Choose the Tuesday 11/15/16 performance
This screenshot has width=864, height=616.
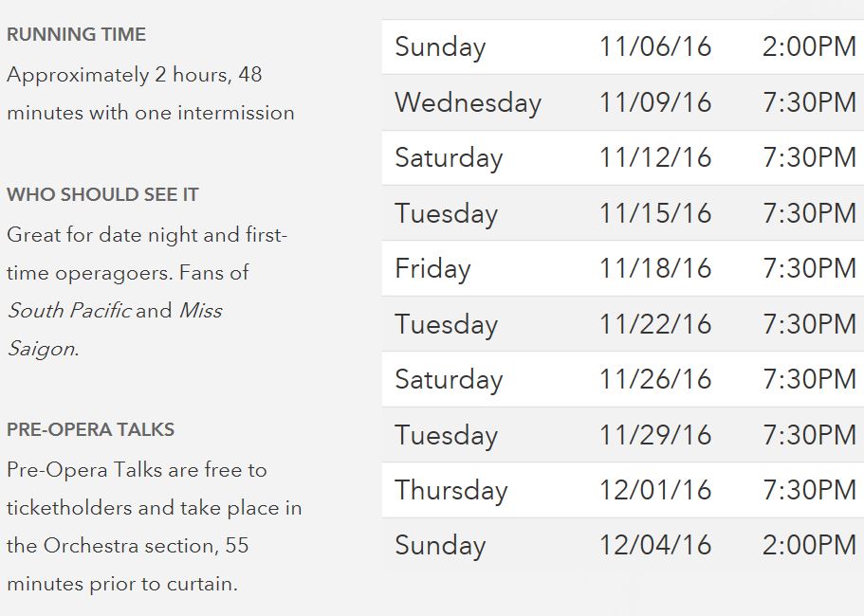622,213
